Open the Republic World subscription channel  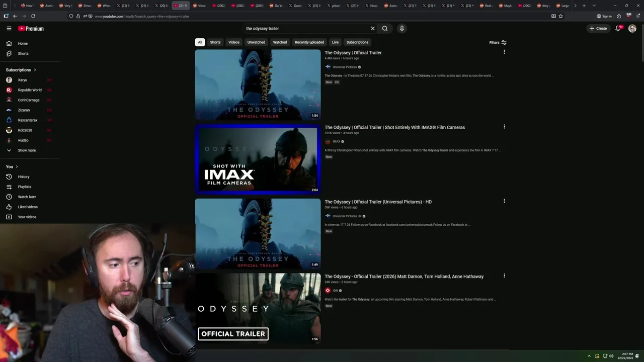click(30, 90)
